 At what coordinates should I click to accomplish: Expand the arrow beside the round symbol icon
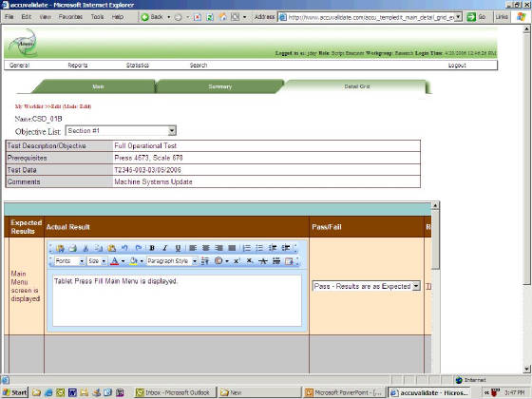point(227,261)
